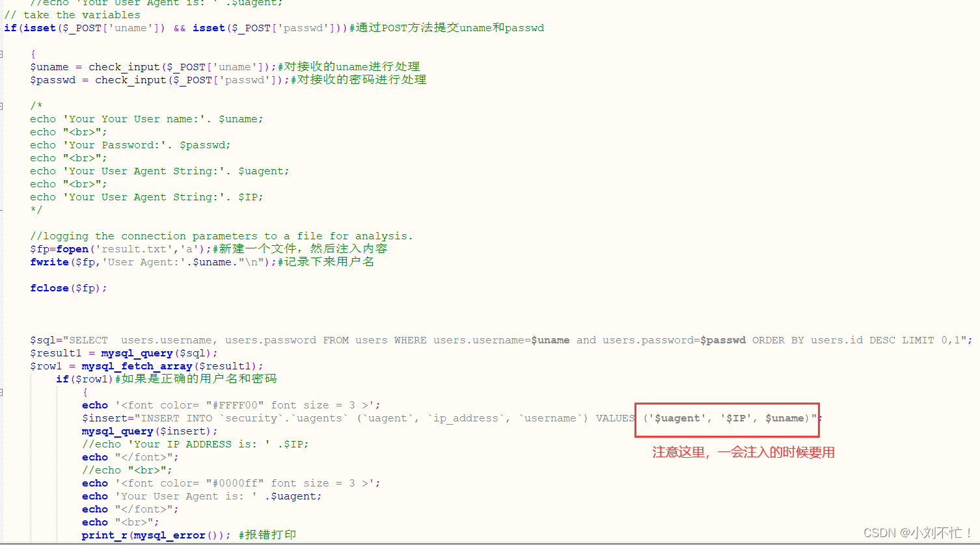980x545 pixels.
Task: Click the comment '#记录下来用户名'
Action: coord(326,262)
